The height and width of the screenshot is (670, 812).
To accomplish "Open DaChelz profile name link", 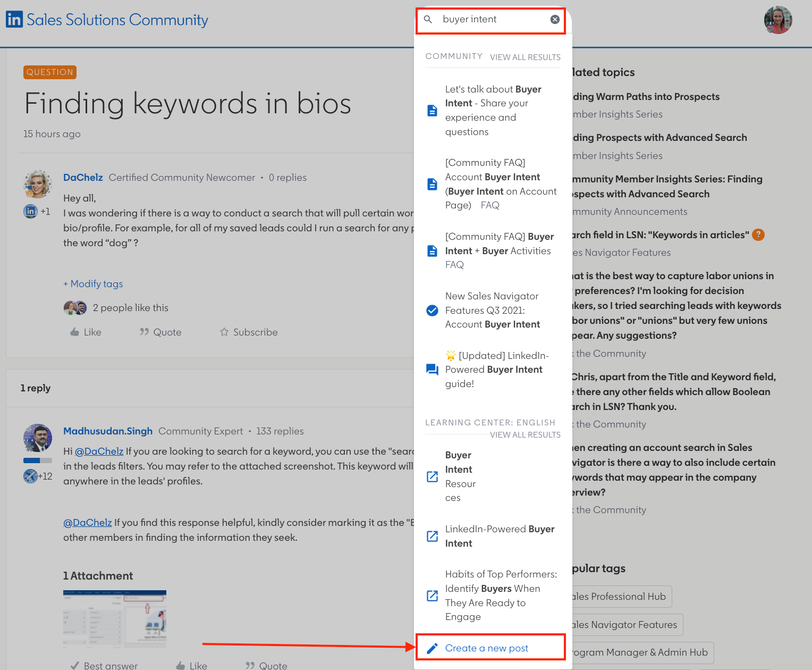I will pos(83,178).
